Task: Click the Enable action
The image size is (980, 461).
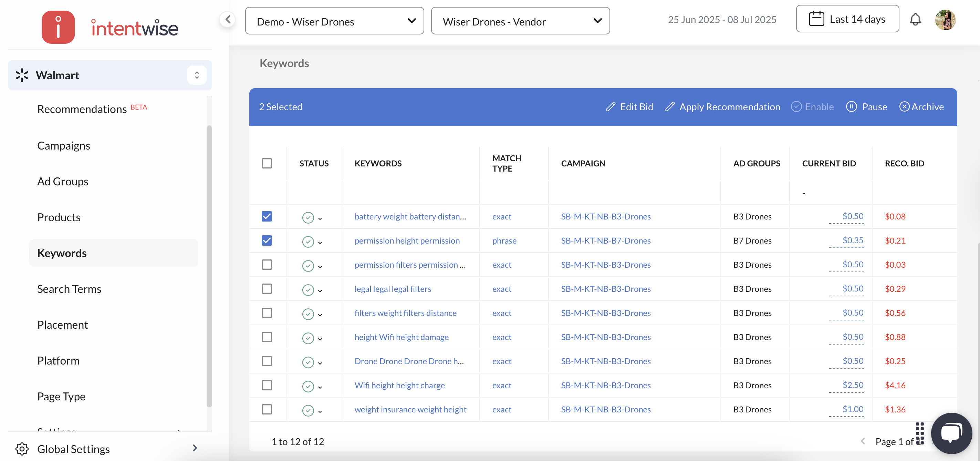Action: [x=812, y=106]
